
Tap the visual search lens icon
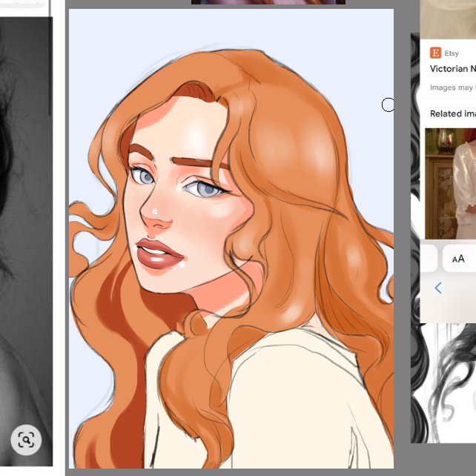26,440
